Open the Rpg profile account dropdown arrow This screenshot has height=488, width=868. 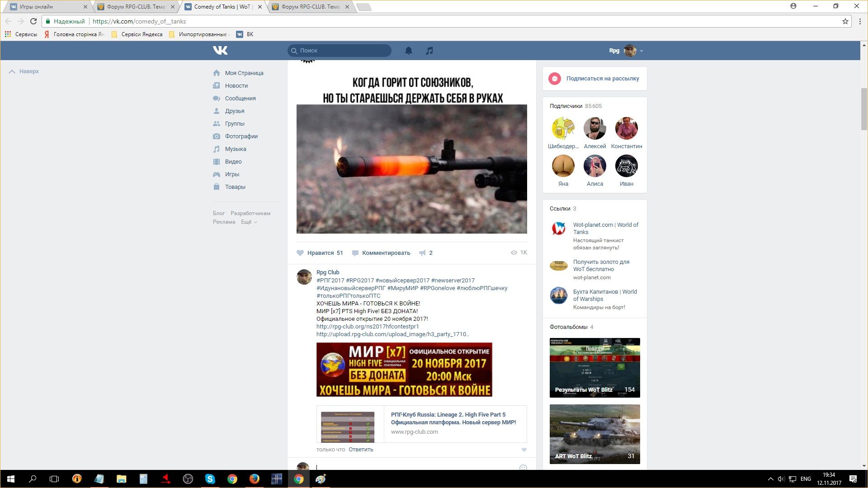pos(642,51)
